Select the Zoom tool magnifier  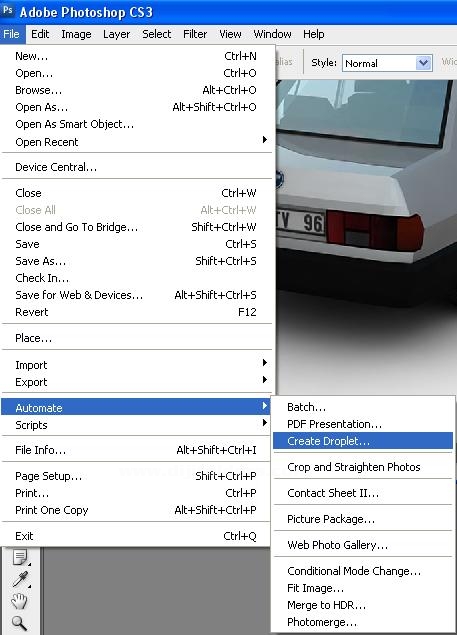click(19, 623)
